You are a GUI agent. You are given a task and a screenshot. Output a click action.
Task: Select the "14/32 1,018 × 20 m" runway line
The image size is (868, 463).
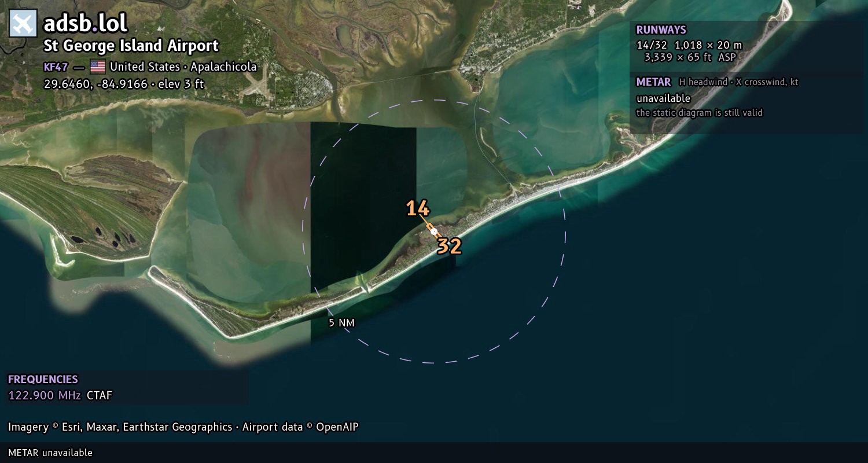[689, 45]
